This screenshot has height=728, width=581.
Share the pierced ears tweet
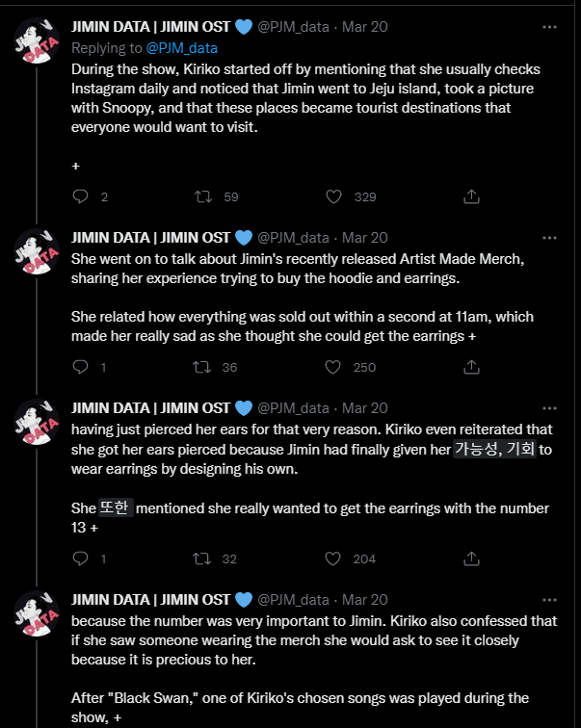point(471,559)
